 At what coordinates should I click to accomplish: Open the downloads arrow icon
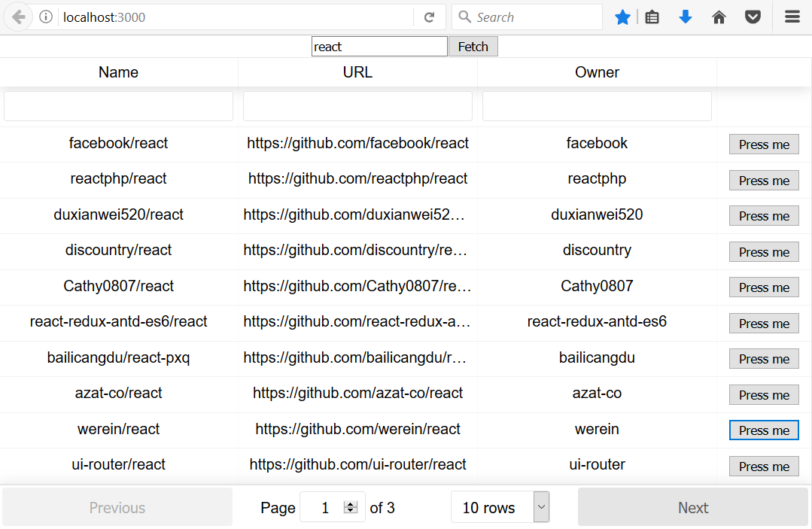685,17
